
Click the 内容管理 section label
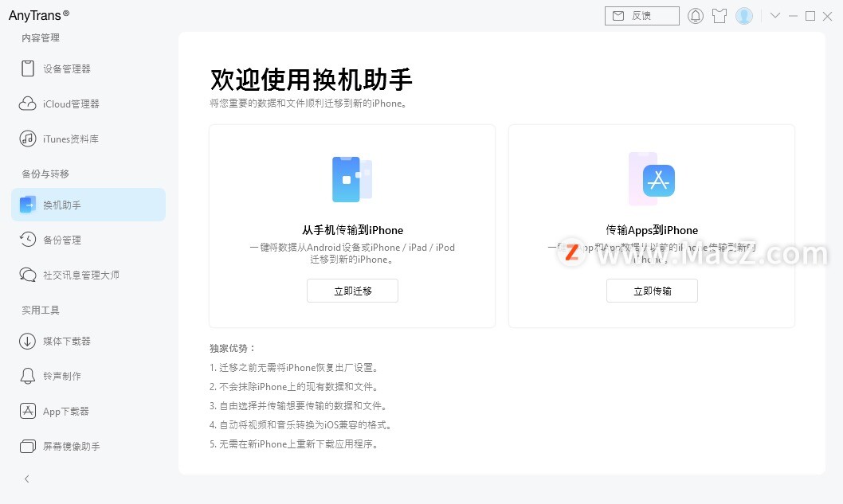tap(41, 37)
